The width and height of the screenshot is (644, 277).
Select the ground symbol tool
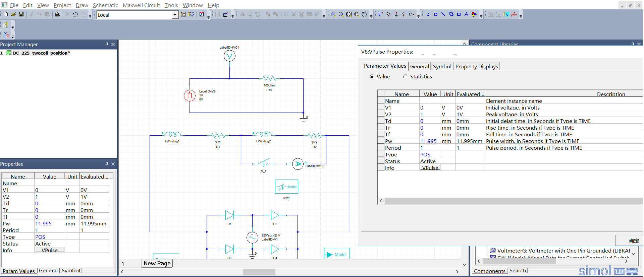point(396,14)
